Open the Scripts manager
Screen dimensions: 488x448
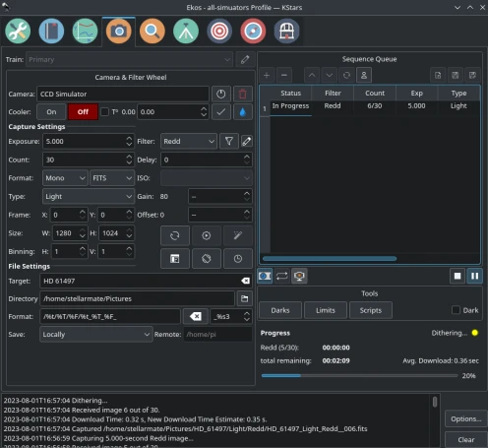pos(371,310)
